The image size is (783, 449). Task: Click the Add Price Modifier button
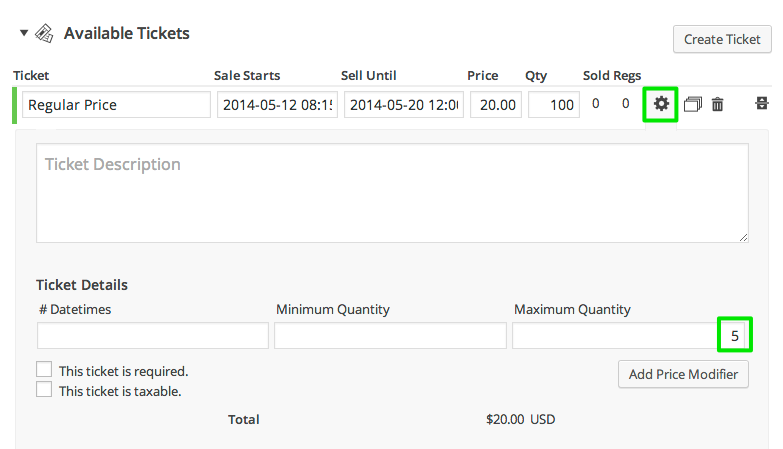click(x=683, y=374)
